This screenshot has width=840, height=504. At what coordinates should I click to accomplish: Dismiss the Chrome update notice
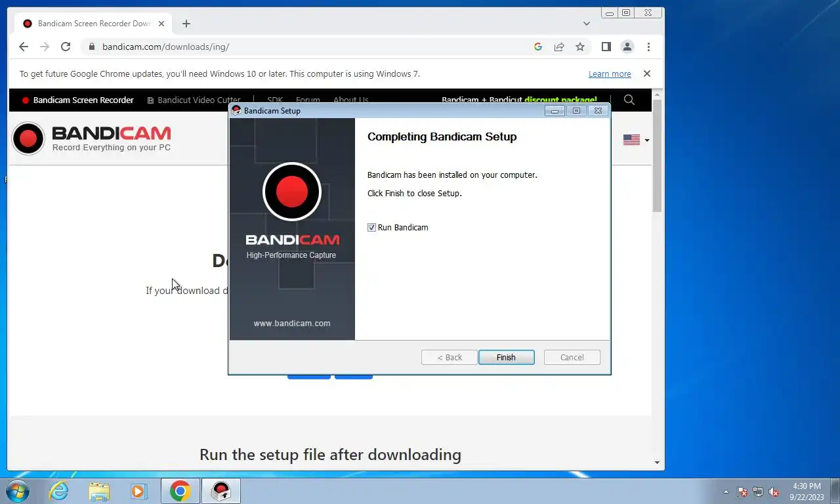click(646, 73)
